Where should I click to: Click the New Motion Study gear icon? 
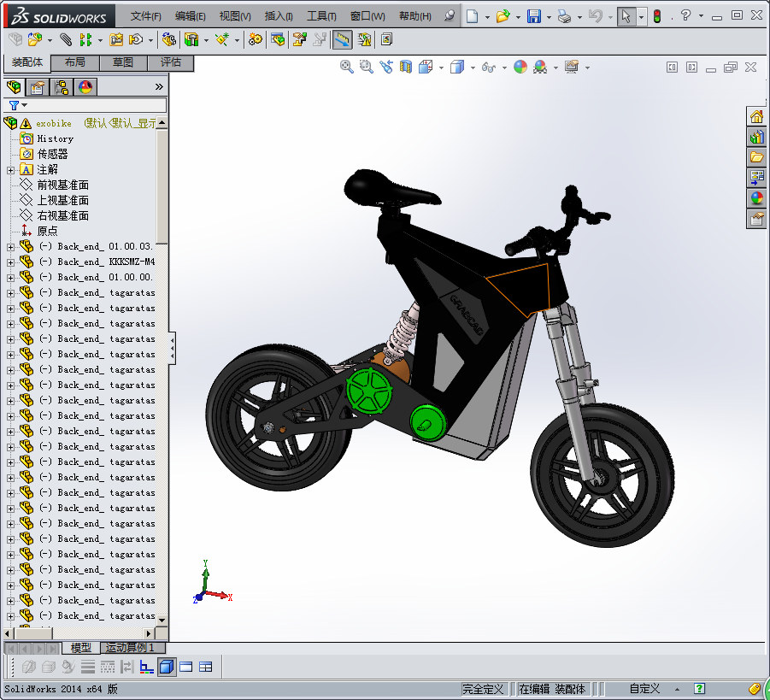[256, 39]
